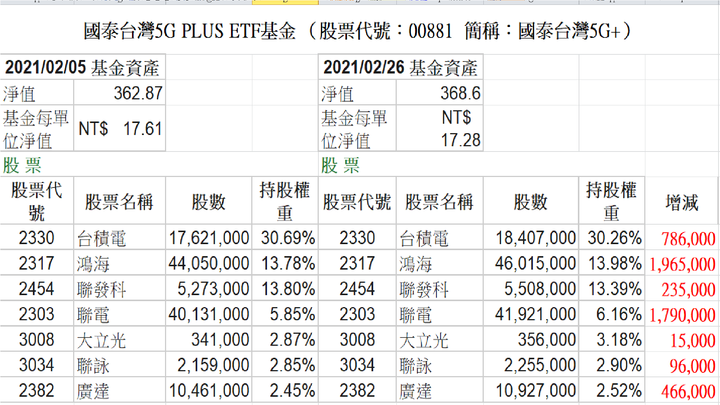
Task: Click the 13.98% weight cell
Action: pyautogui.click(x=612, y=263)
